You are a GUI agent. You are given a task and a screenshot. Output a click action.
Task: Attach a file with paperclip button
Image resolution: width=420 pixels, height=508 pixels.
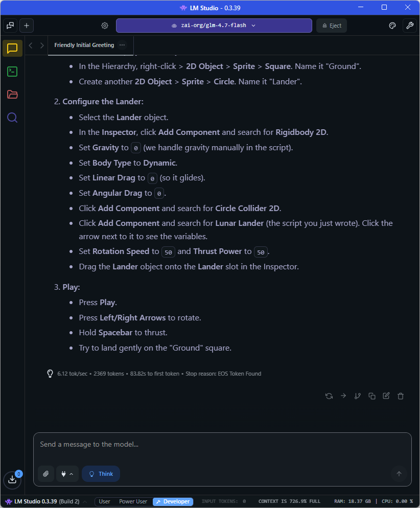(46, 474)
